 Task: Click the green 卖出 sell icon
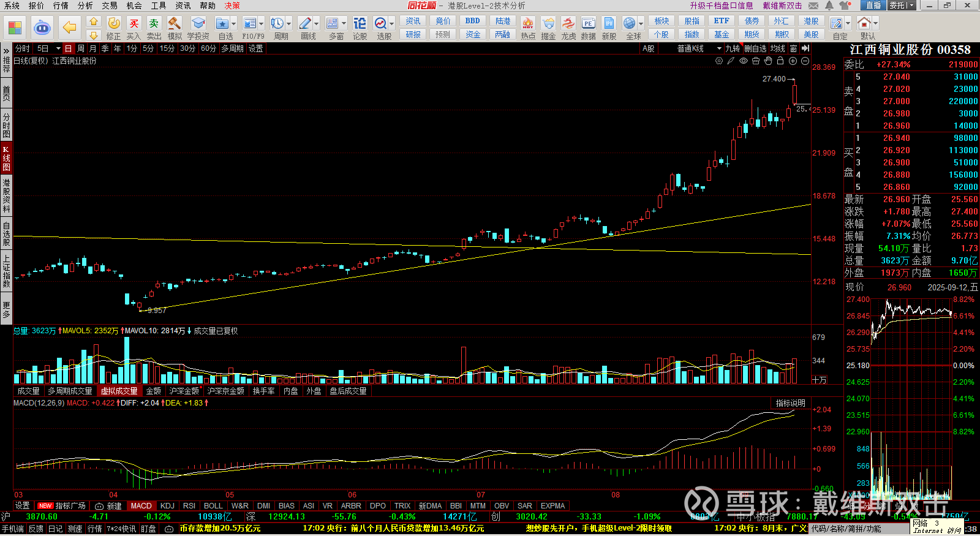154,23
